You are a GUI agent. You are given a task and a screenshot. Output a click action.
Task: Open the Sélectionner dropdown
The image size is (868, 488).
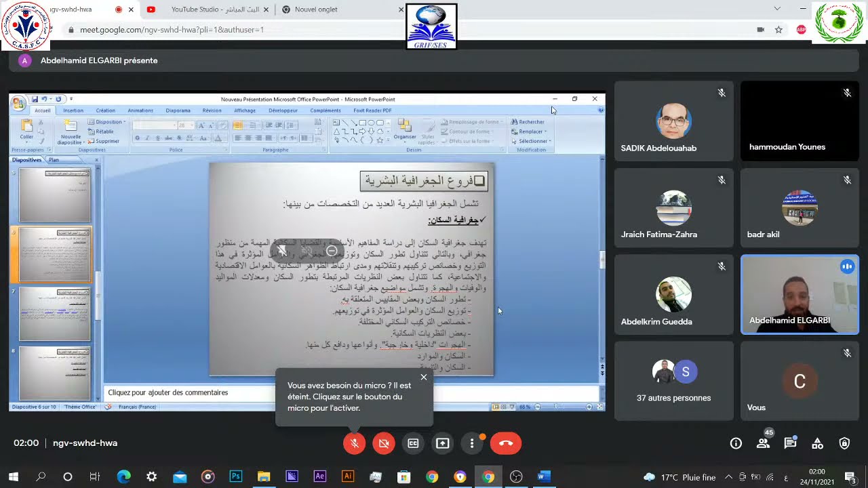click(530, 141)
